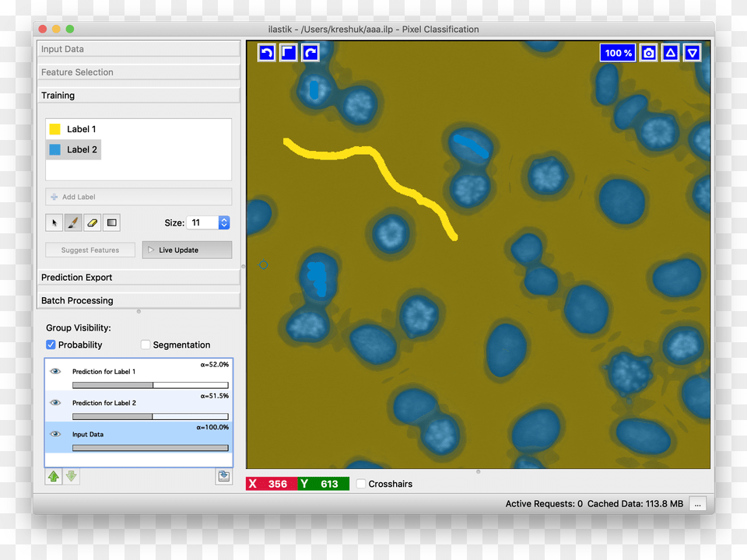Open the brush Size dropdown

(x=224, y=222)
